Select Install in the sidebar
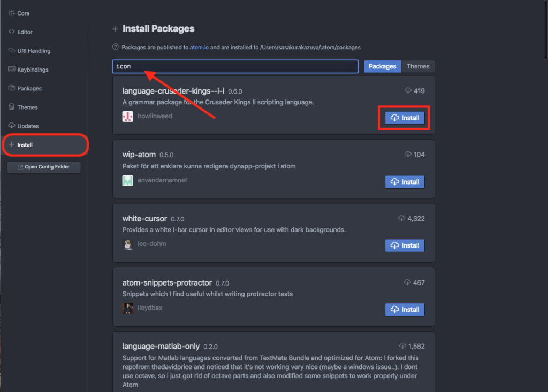 tap(45, 144)
